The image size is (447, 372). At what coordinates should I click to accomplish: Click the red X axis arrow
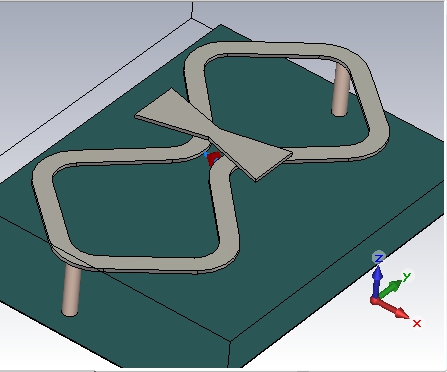click(391, 308)
